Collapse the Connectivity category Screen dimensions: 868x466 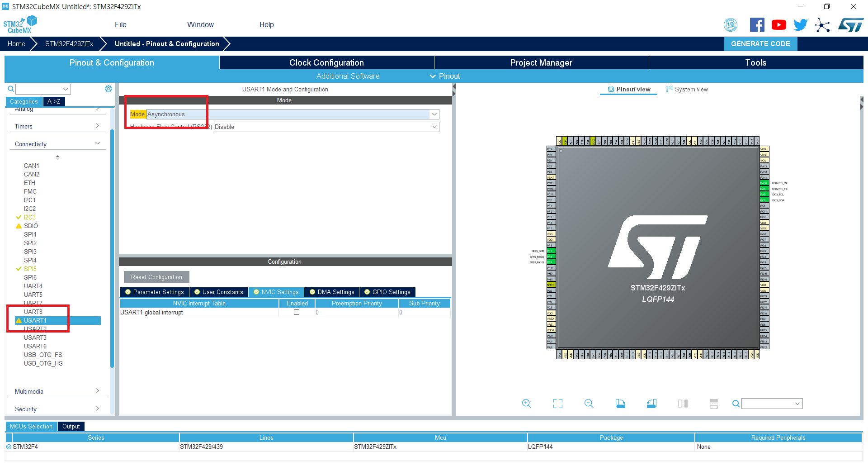point(57,144)
